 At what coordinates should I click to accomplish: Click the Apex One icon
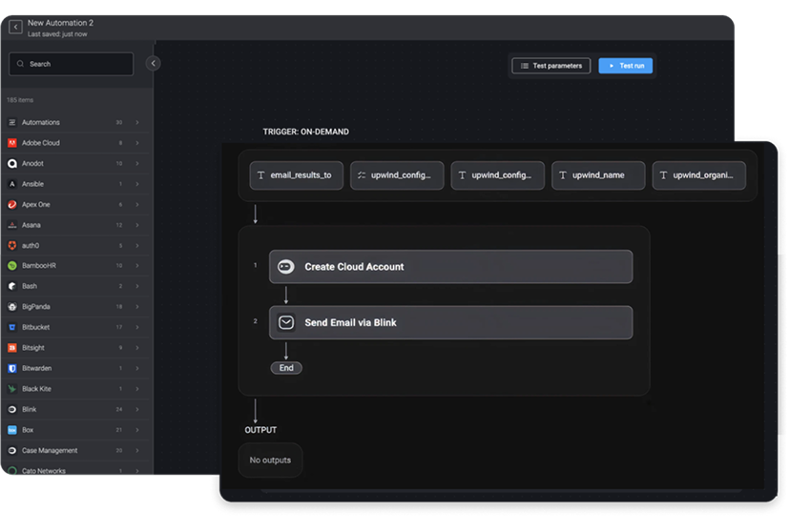[12, 204]
